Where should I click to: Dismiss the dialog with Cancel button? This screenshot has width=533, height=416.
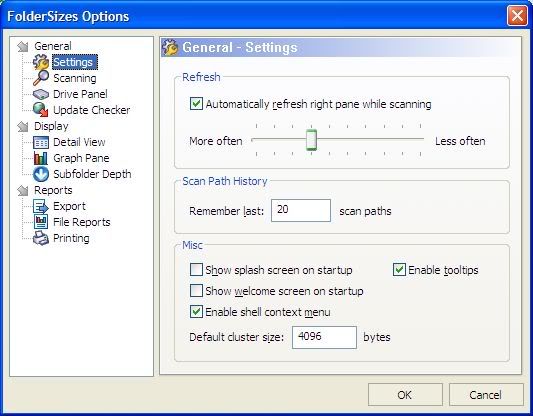(x=486, y=395)
